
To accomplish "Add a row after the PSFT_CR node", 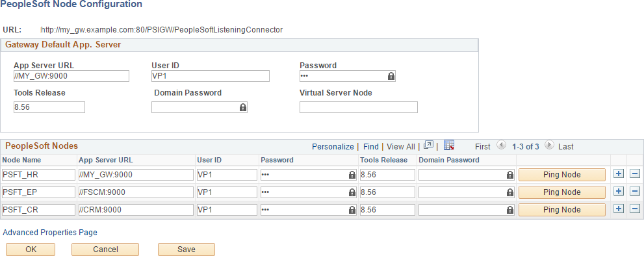I will pyautogui.click(x=619, y=209).
